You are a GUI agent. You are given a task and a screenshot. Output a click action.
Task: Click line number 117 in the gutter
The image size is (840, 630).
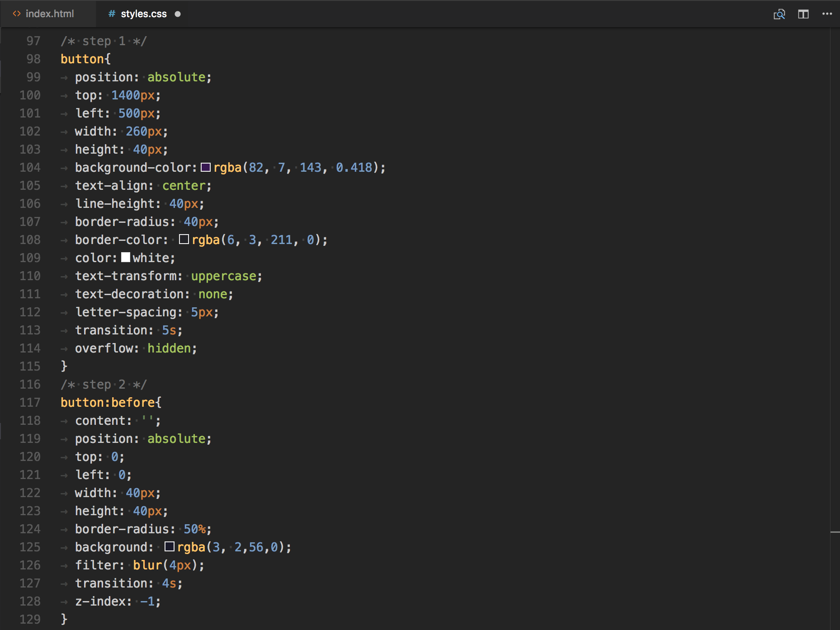pos(30,403)
